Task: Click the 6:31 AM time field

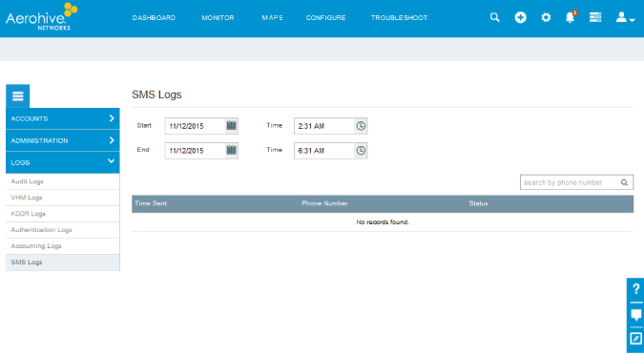Action: (x=324, y=151)
